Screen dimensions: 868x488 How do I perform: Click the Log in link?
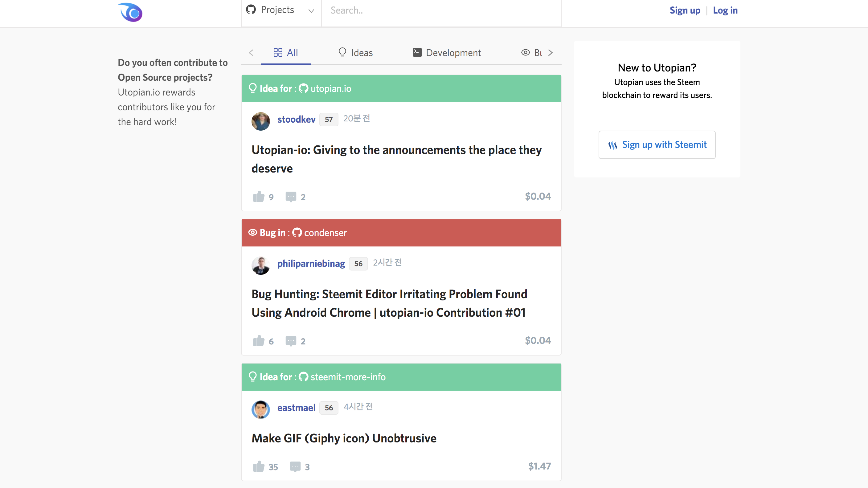725,10
